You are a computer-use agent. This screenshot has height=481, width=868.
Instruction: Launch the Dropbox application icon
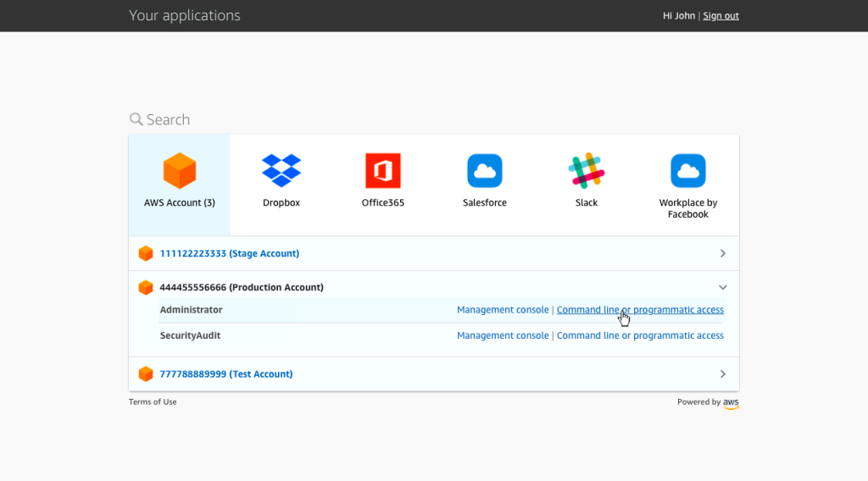281,170
